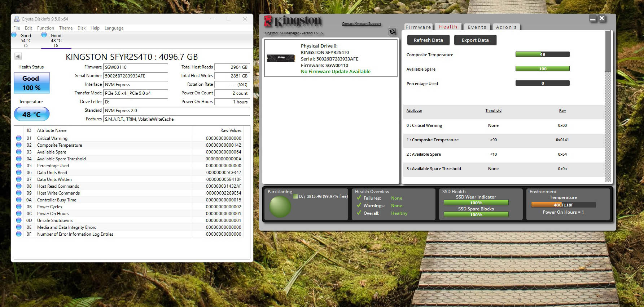The width and height of the screenshot is (644, 307).
Task: Click the 48C/118F environment temperature bar
Action: 563,205
